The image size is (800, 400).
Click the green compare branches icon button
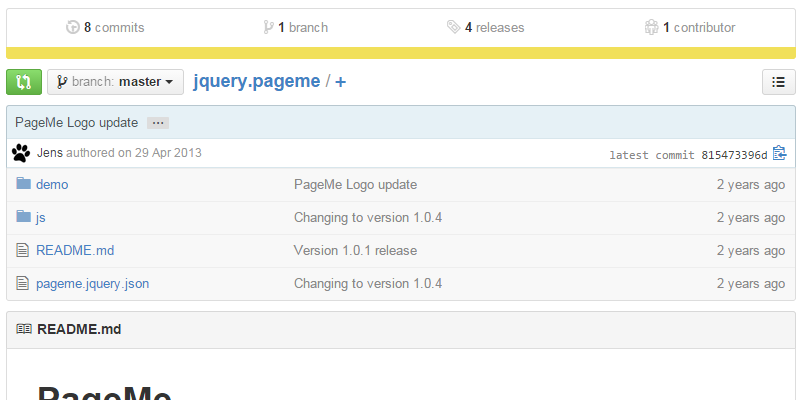point(24,82)
